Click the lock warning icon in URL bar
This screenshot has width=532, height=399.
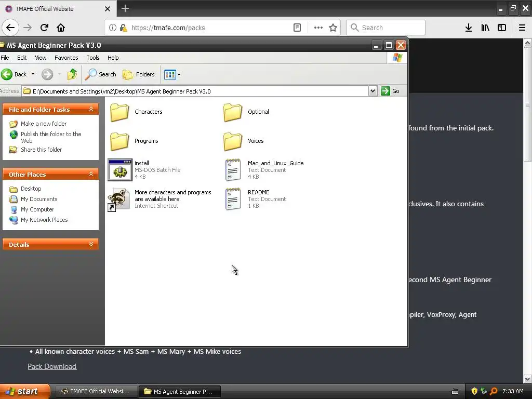coord(124,28)
